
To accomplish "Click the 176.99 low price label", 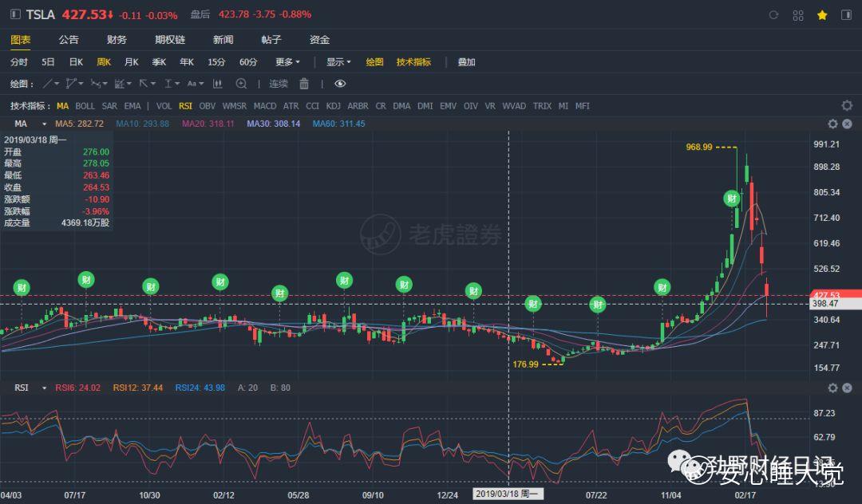I will click(525, 364).
